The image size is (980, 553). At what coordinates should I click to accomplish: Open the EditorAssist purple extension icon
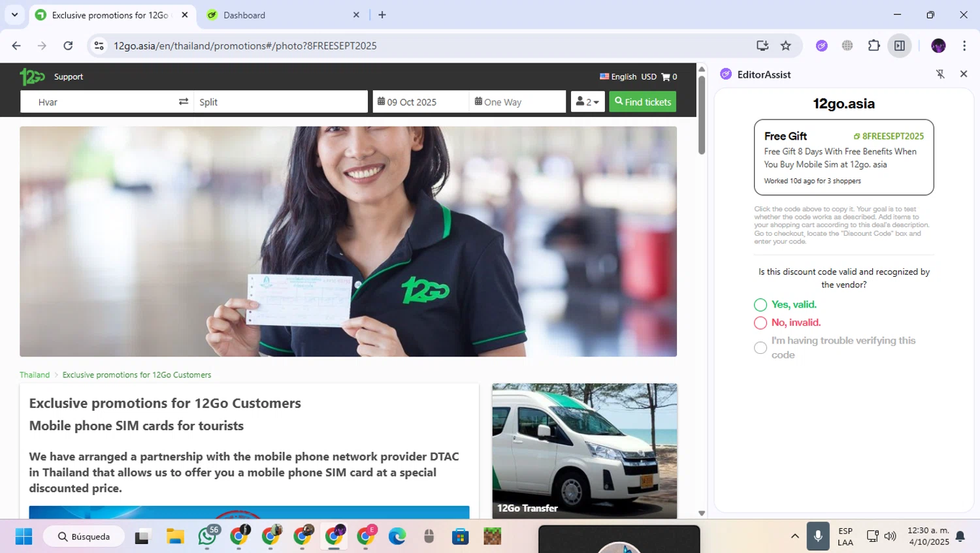tap(822, 46)
